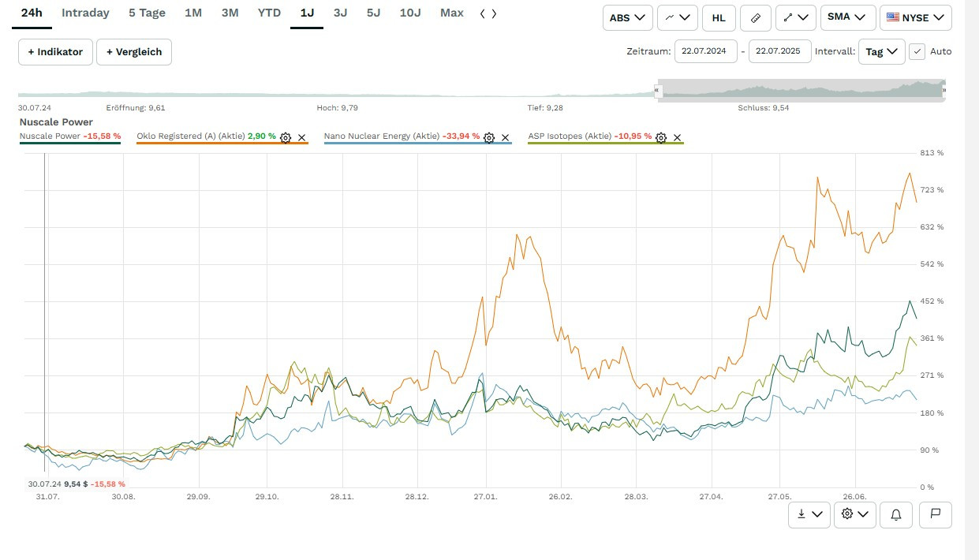Toggle the Auto interval checkbox
Viewport: 979px width, 560px height.
click(x=917, y=51)
